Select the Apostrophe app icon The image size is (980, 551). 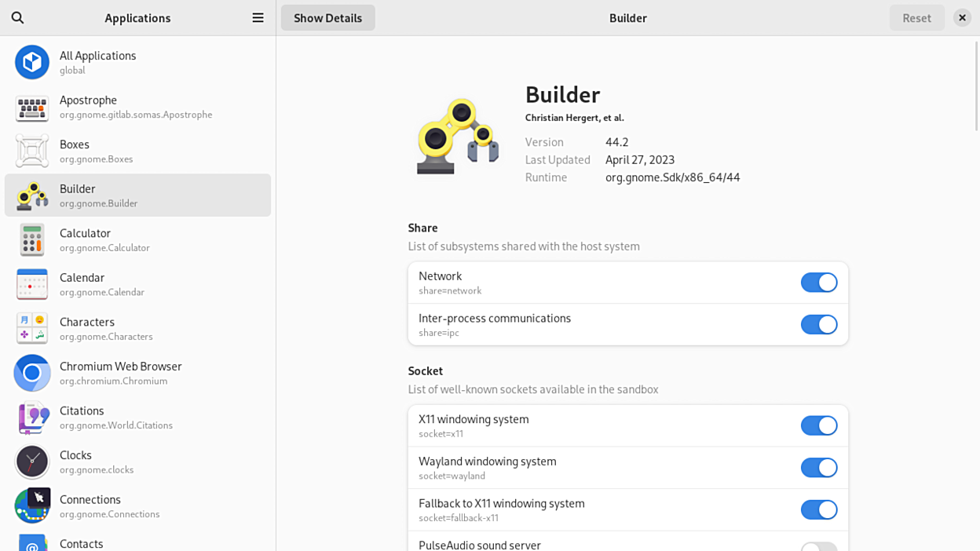tap(32, 107)
